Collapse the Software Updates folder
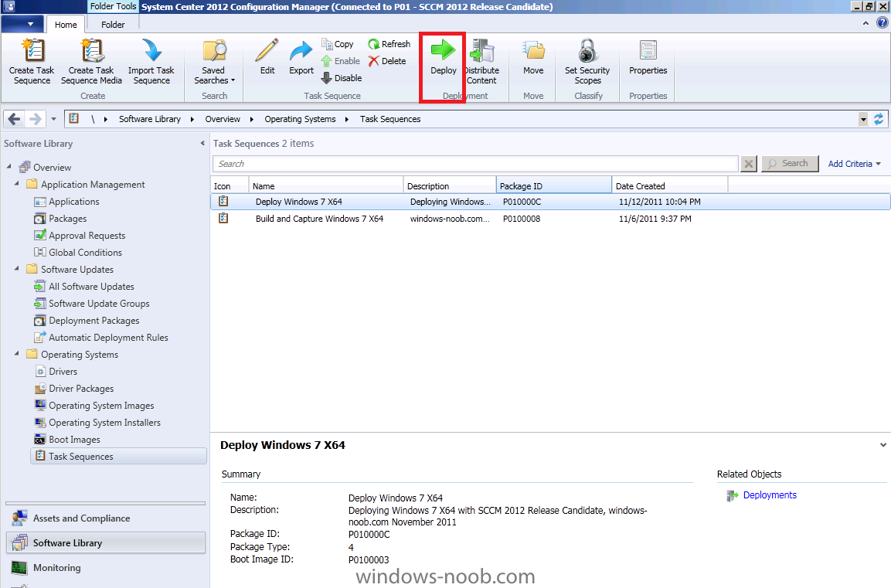891x588 pixels. 16,268
